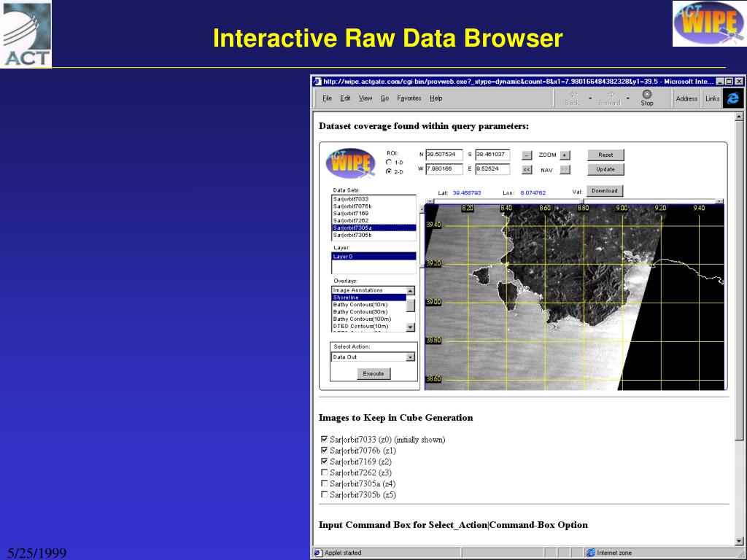
Task: Check the Sar|orbit7305a (z4) checkbox
Action: [x=325, y=483]
